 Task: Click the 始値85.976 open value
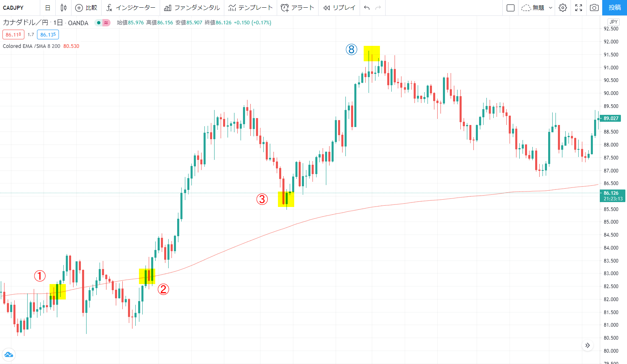point(130,23)
